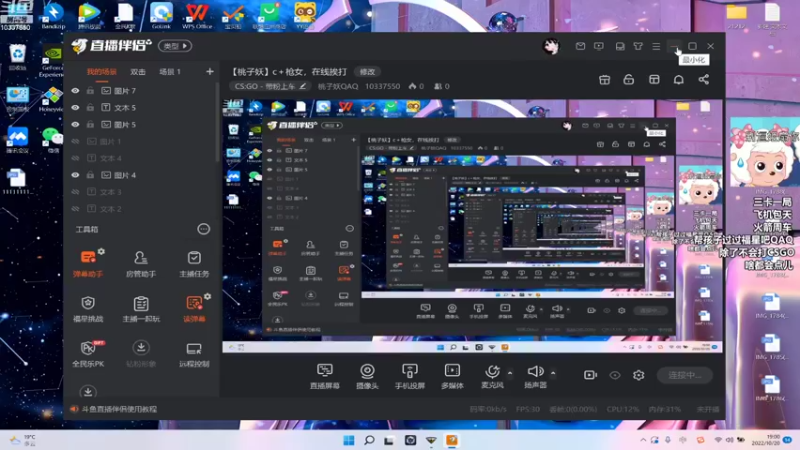Edit the CS:GO category selector
The image size is (800, 450).
point(270,86)
